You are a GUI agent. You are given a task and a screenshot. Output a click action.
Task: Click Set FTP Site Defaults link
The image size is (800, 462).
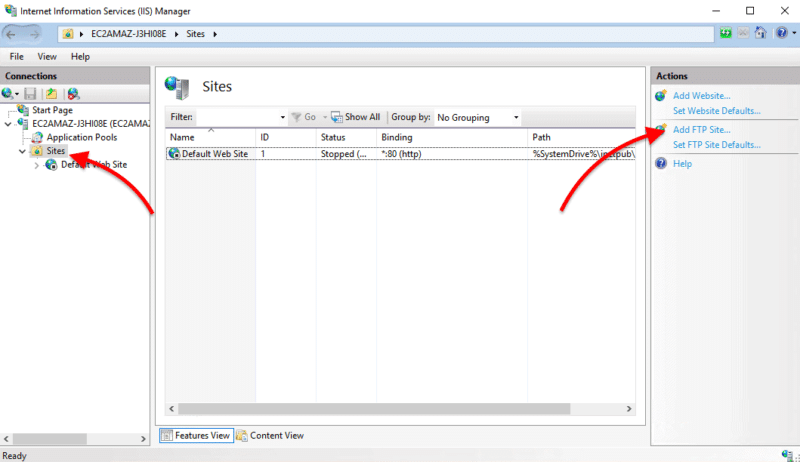pos(716,145)
